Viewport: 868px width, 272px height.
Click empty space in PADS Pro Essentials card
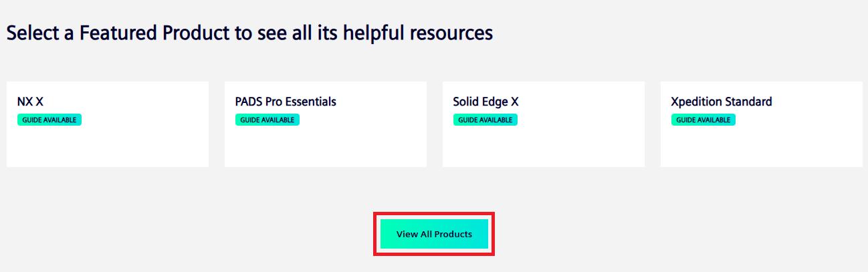(x=325, y=147)
